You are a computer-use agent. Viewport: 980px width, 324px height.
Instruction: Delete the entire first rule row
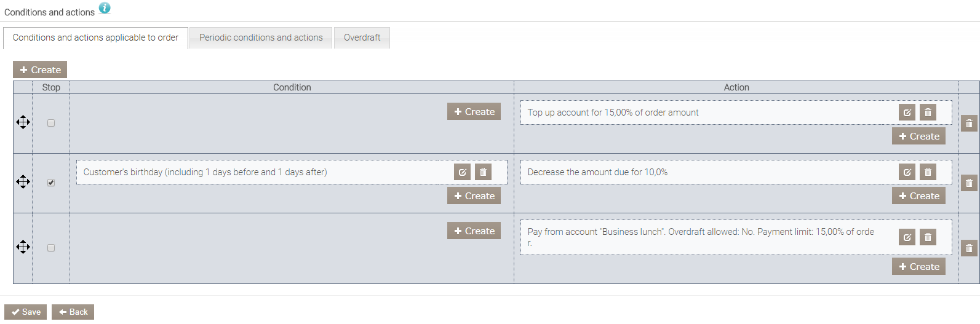(969, 124)
